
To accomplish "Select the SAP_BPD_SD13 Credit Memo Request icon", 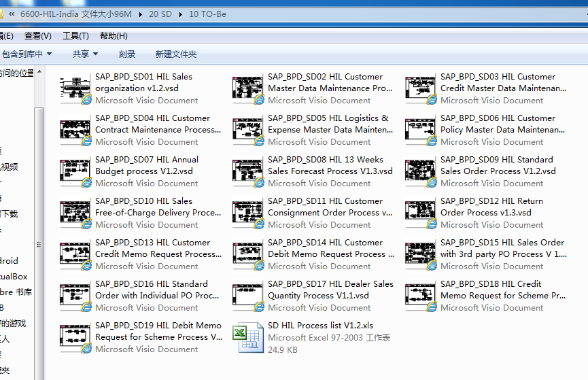I will pyautogui.click(x=75, y=255).
